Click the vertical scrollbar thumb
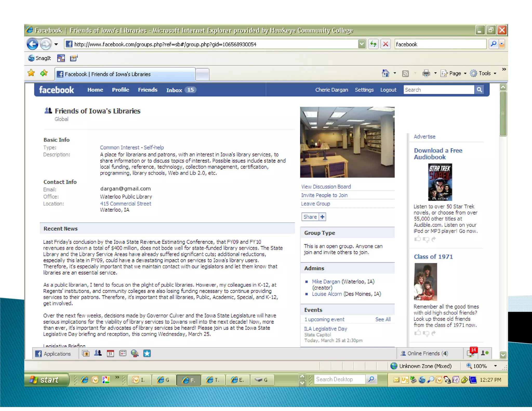 (x=503, y=114)
